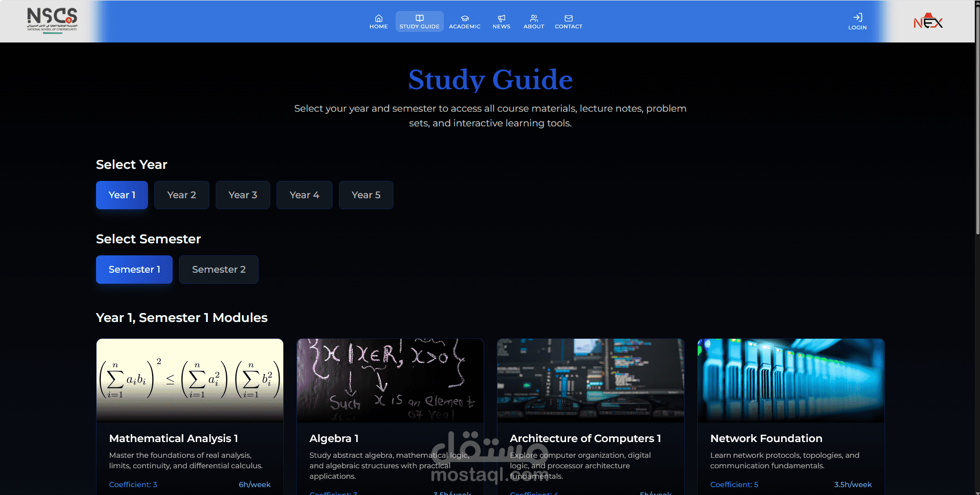Open the Network Foundation module title
Image resolution: width=980 pixels, height=495 pixels.
766,438
